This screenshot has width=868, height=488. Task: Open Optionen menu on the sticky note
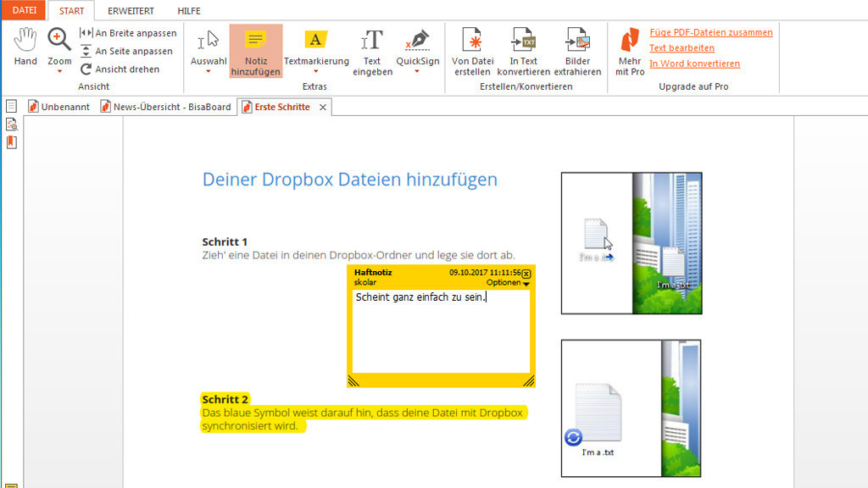(508, 283)
